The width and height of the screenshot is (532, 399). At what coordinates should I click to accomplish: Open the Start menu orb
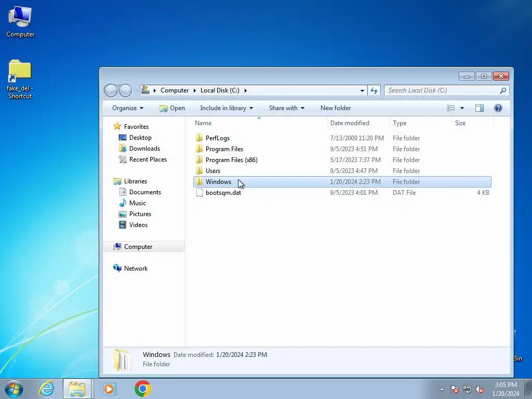coord(14,389)
